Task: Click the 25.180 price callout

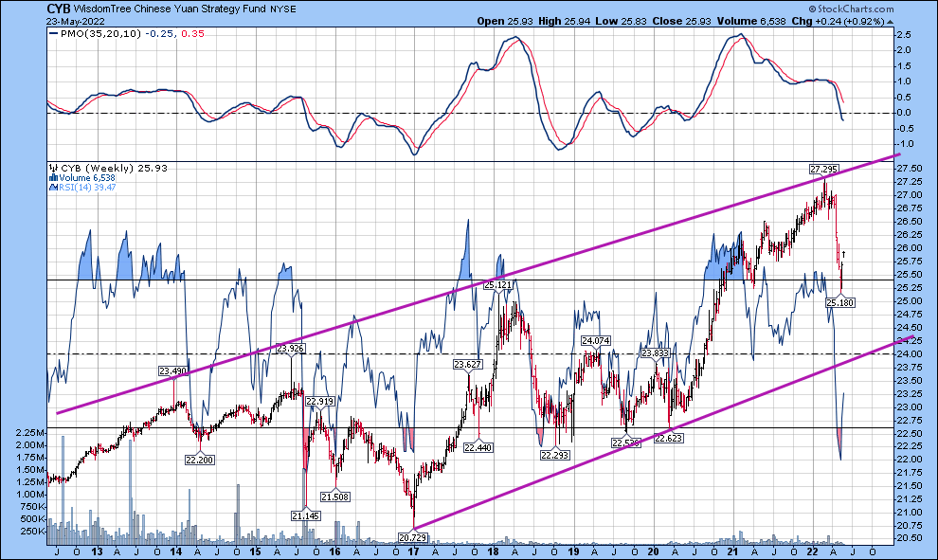Action: tap(841, 302)
